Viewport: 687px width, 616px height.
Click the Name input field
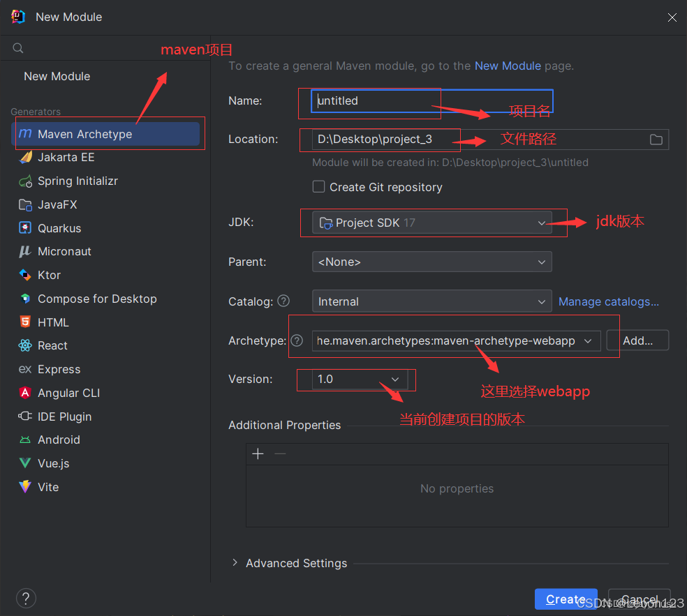pos(431,100)
